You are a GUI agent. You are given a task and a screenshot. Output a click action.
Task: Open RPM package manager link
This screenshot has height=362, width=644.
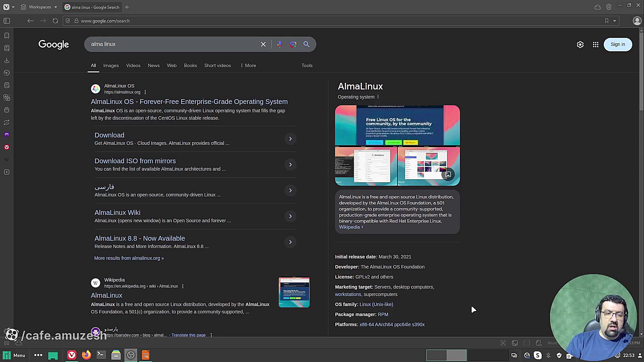point(383,314)
